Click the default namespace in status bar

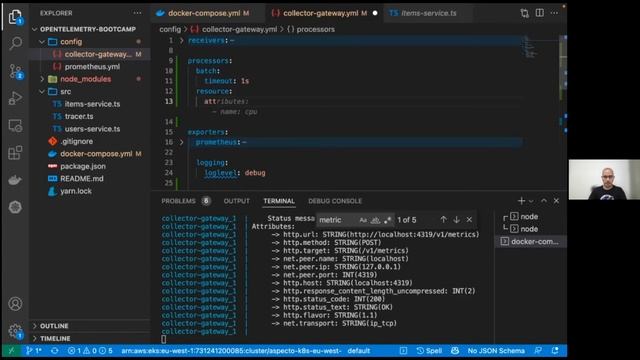coord(359,351)
